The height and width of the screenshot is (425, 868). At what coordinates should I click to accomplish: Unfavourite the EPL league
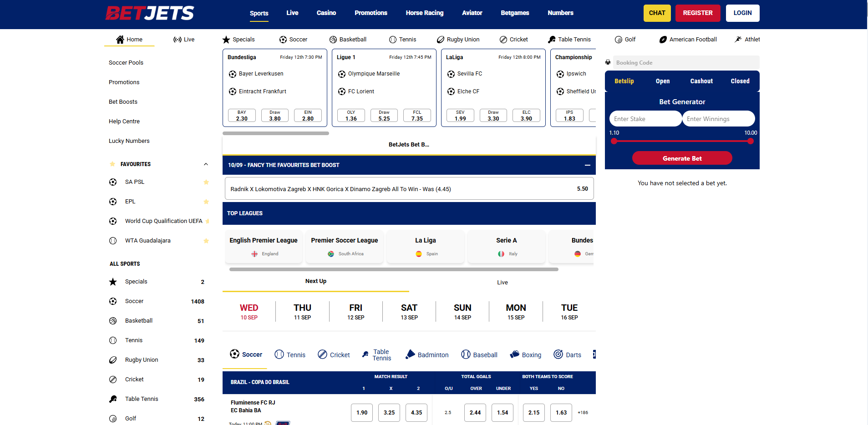[x=206, y=202]
